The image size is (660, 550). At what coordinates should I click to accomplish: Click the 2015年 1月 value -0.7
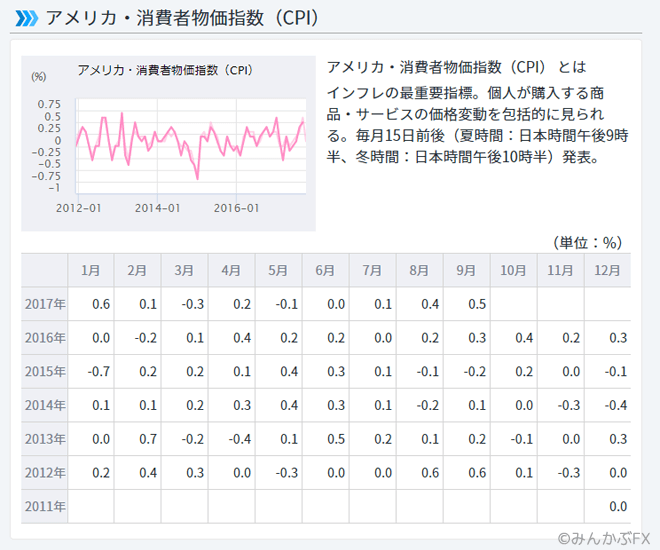click(x=99, y=371)
